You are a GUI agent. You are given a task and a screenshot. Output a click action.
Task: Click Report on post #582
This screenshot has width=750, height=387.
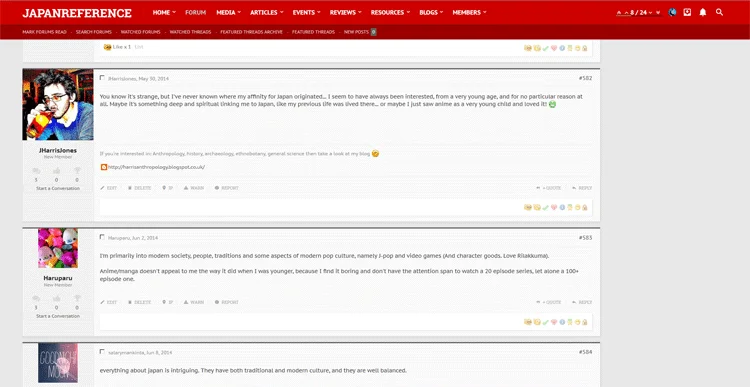click(226, 188)
